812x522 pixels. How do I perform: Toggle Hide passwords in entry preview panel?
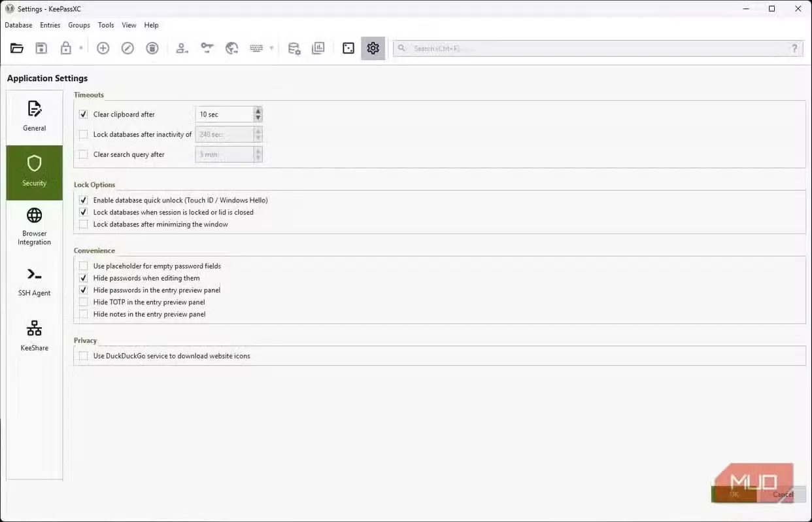pos(83,290)
